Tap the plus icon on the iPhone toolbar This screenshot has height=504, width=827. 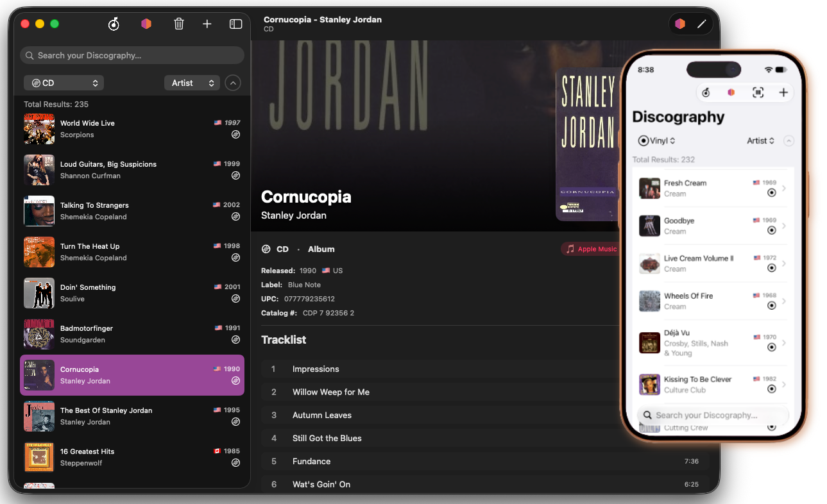point(783,92)
